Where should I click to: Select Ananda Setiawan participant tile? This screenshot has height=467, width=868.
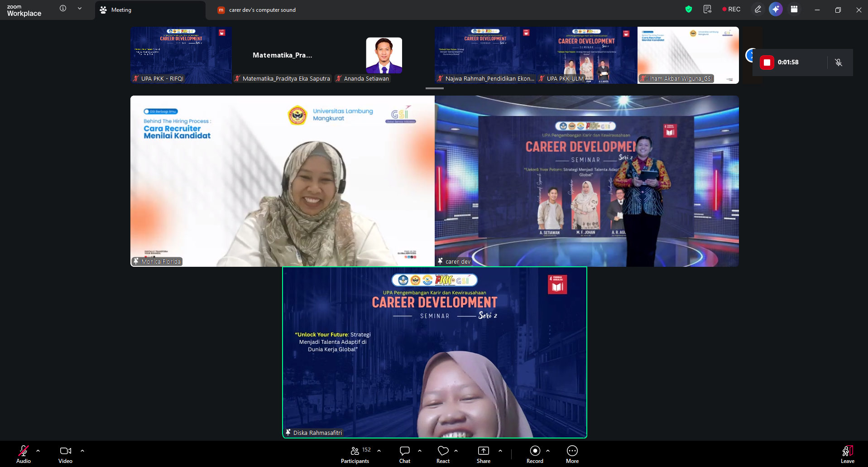(x=384, y=55)
